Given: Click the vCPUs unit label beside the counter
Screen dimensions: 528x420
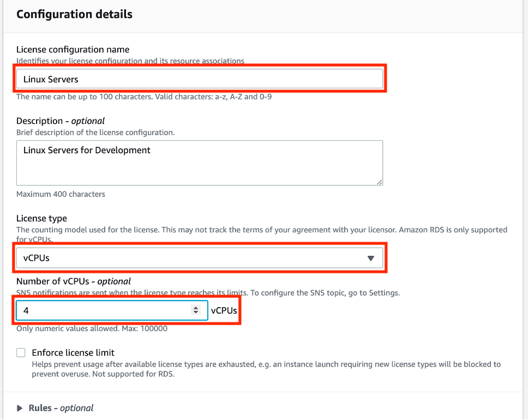Looking at the screenshot, I should pyautogui.click(x=224, y=310).
